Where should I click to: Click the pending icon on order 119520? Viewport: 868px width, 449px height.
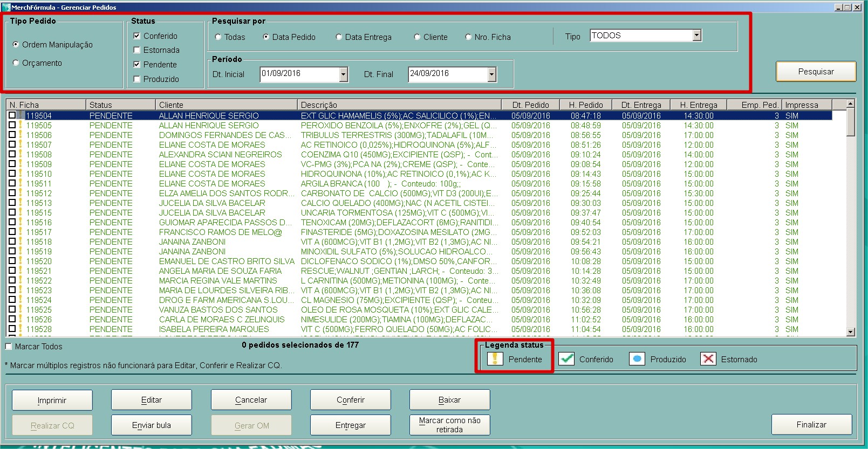[x=20, y=261]
